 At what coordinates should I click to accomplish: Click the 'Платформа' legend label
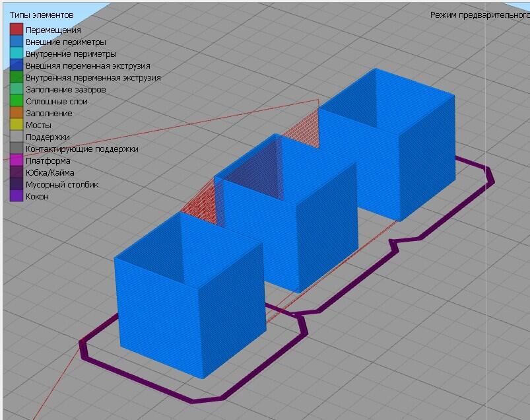[x=48, y=160]
